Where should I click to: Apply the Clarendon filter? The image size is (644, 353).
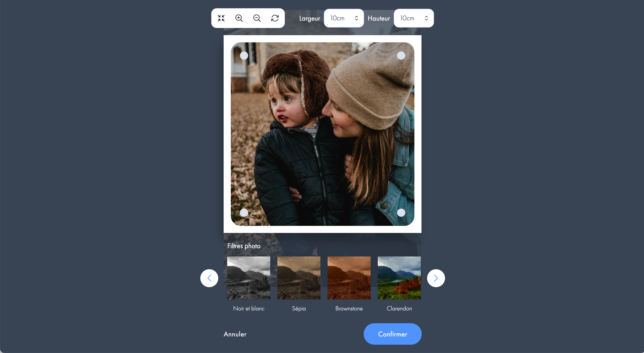pyautogui.click(x=399, y=278)
